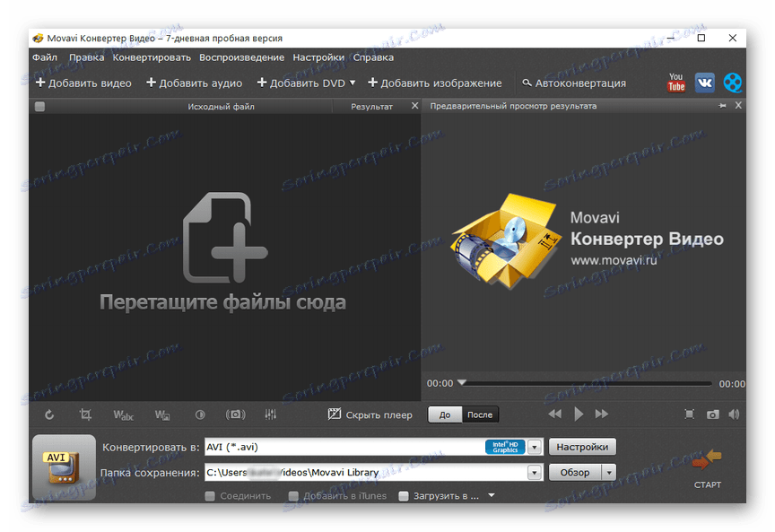Click the AVI format preset icon

pyautogui.click(x=64, y=467)
